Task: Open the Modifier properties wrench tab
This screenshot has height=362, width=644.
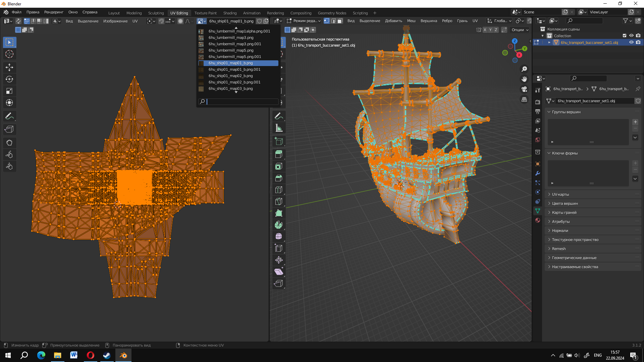Action: tap(538, 173)
